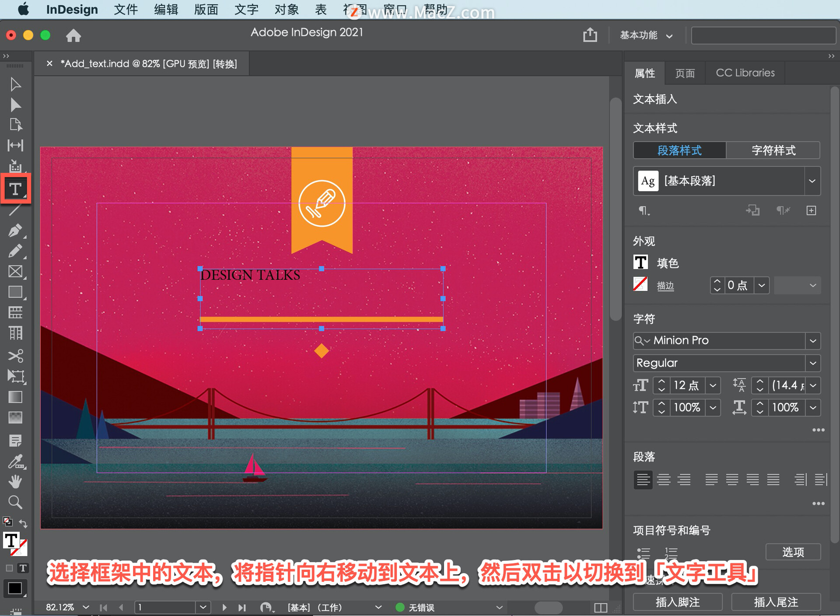Open the 文字 menu
The width and height of the screenshot is (840, 616).
(246, 10)
